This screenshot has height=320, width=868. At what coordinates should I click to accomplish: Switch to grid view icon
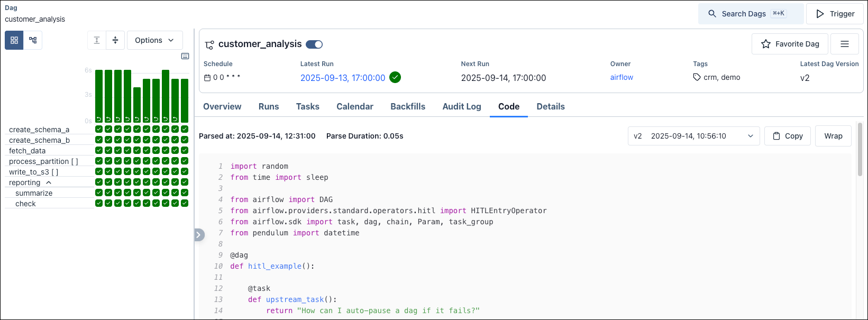(14, 40)
